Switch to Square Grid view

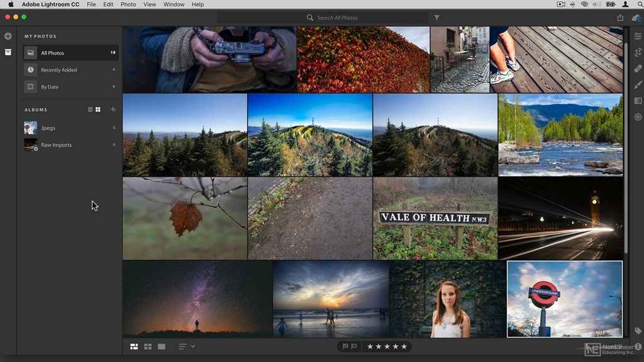tap(148, 346)
